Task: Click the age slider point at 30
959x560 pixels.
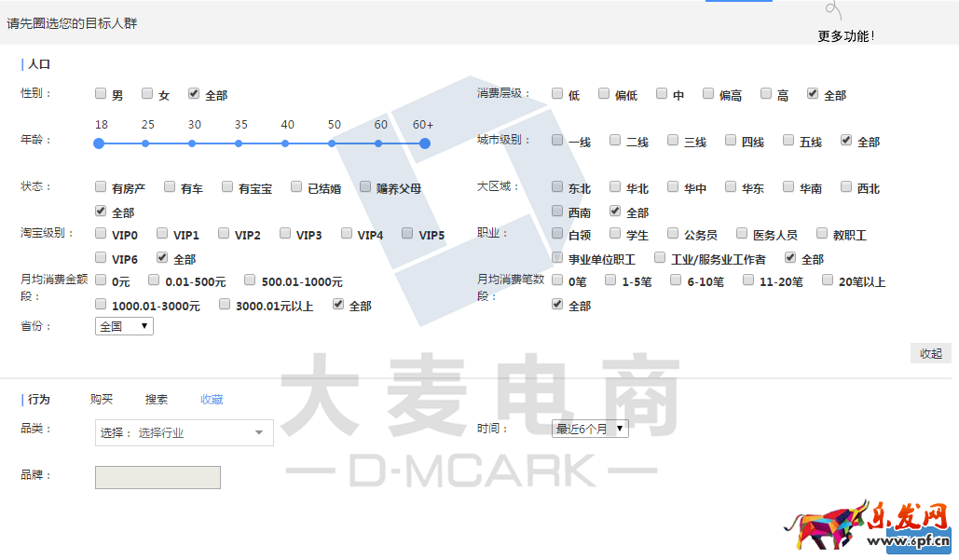Action: (192, 143)
